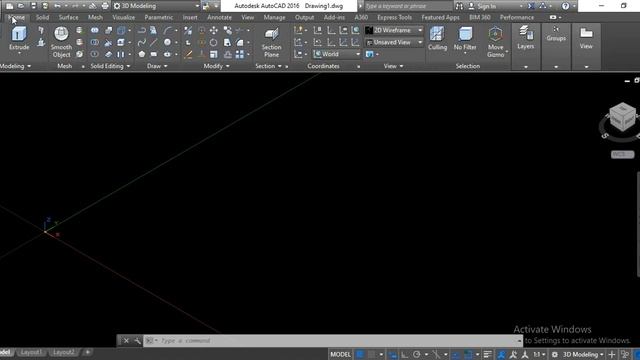Add new layout with plus tab
The height and width of the screenshot is (360, 640).
coord(87,352)
